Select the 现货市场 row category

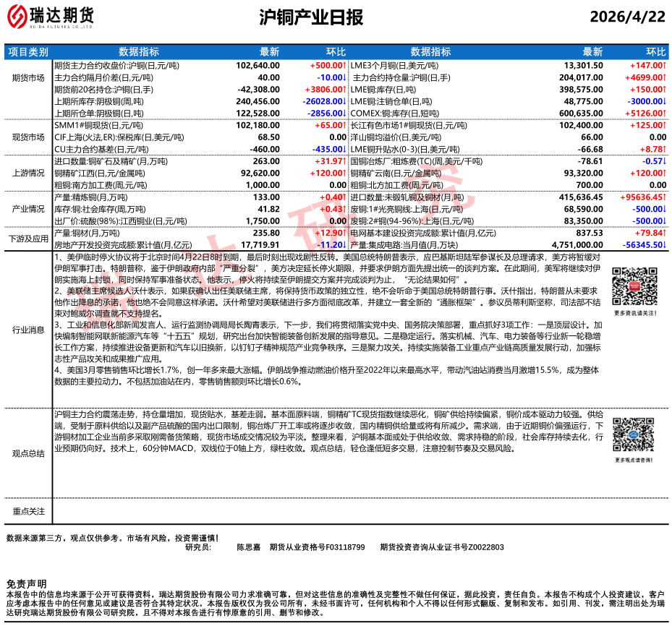28,137
